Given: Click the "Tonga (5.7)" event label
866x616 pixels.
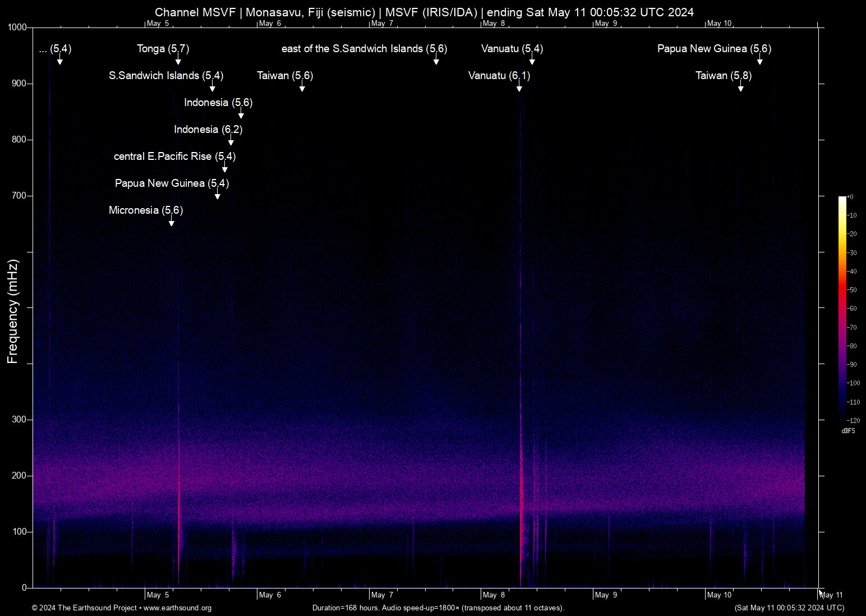Looking at the screenshot, I should click(x=163, y=49).
